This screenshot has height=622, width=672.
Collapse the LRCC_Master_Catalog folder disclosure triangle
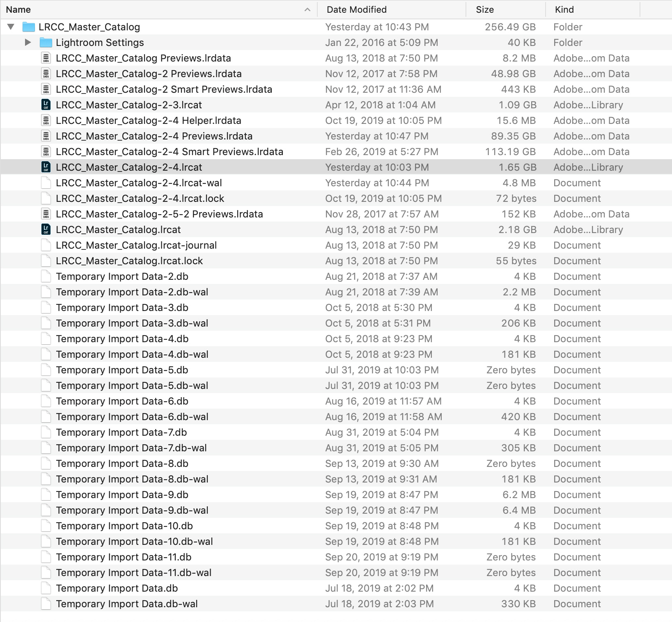(x=11, y=27)
